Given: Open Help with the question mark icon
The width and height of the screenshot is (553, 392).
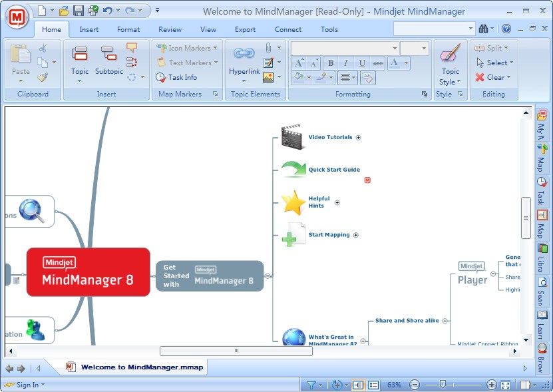Looking at the screenshot, I should click(506, 29).
